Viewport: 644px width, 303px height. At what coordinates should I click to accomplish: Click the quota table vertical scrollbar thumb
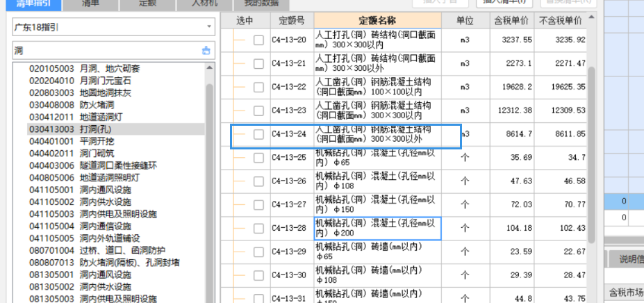[591, 154]
